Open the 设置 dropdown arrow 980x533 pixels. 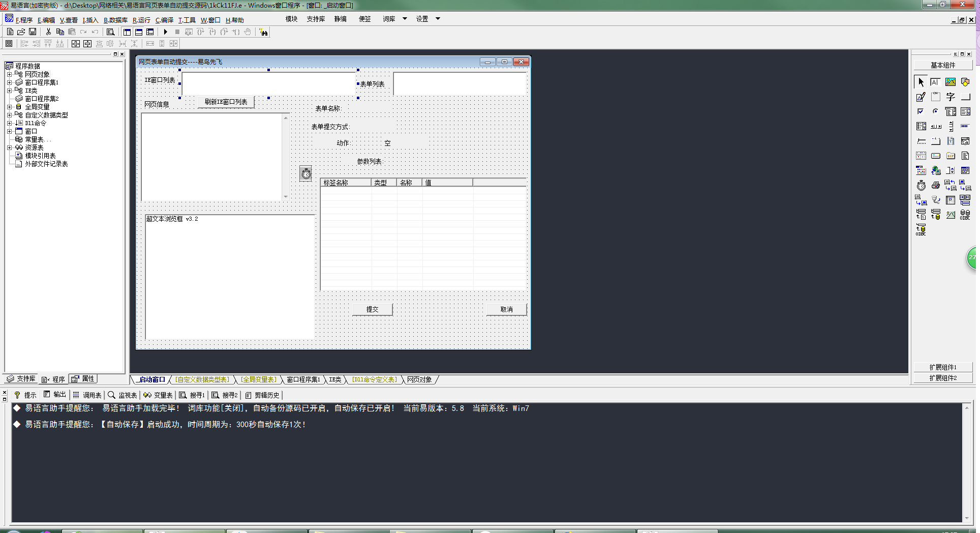click(438, 19)
